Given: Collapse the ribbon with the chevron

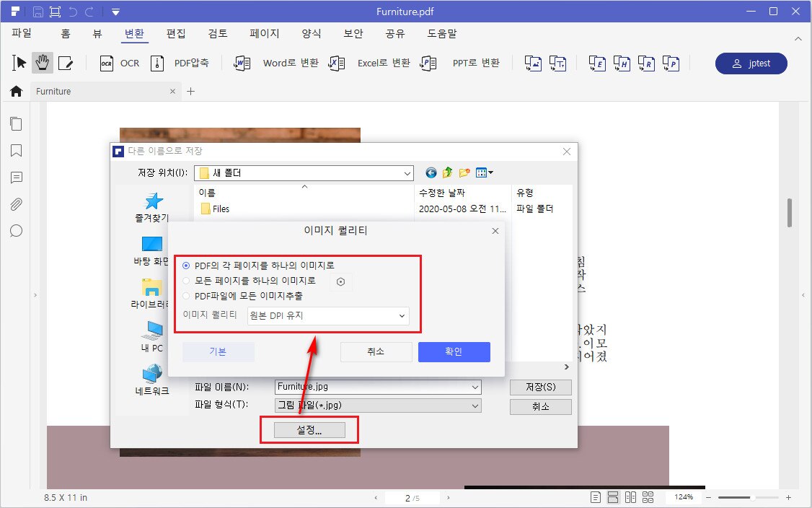Looking at the screenshot, I should (798, 38).
